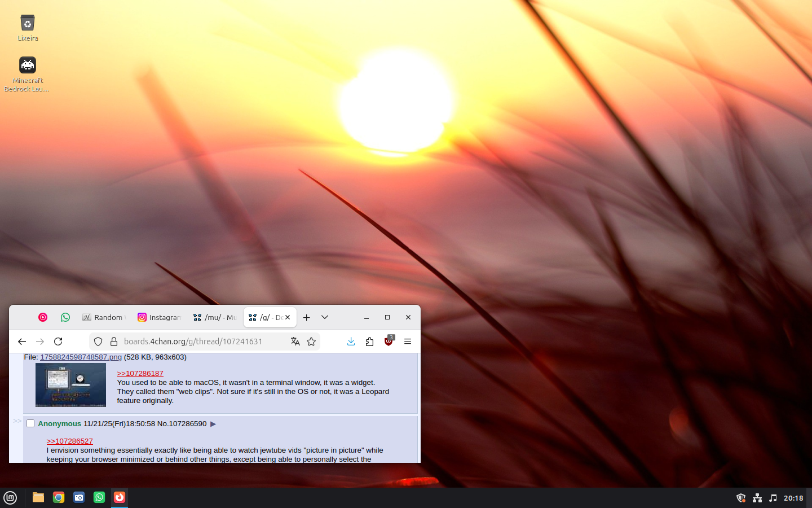This screenshot has height=508, width=812.
Task: Focus the running Firefox window on taskbar
Action: 120,497
